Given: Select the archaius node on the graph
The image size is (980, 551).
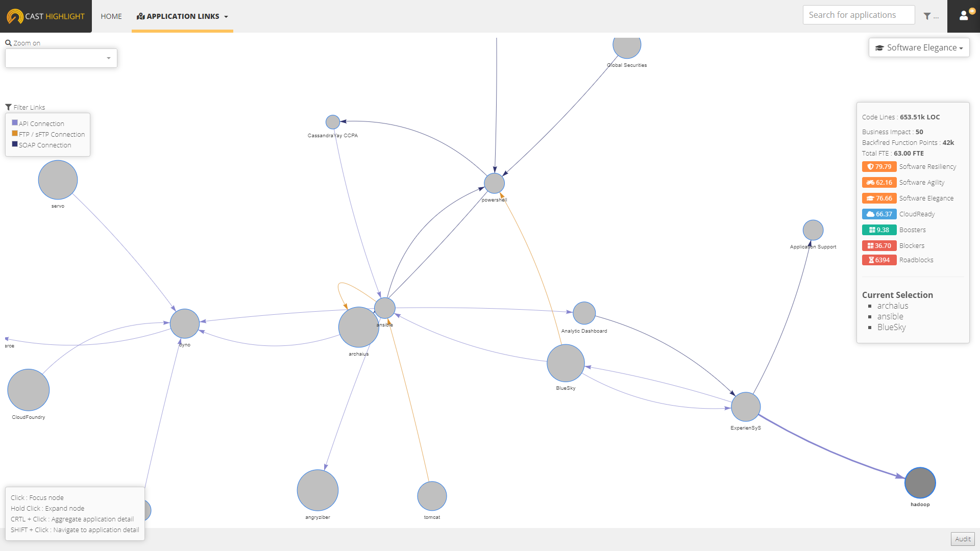Looking at the screenshot, I should click(357, 327).
